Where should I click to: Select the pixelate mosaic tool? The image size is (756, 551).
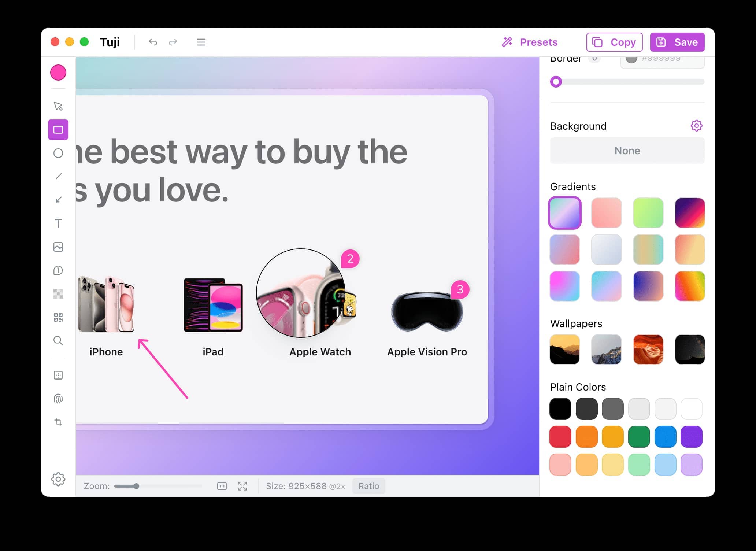click(x=58, y=294)
